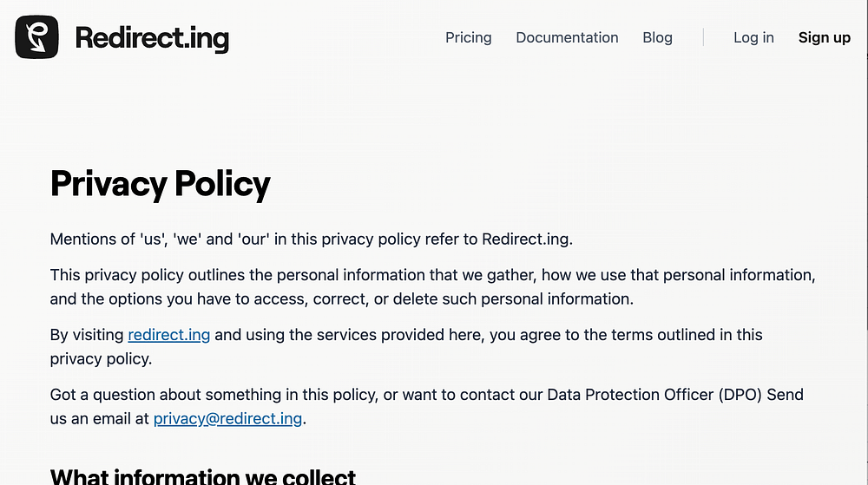
Task: Click the Redirect.ing wordmark in header
Action: click(x=152, y=38)
